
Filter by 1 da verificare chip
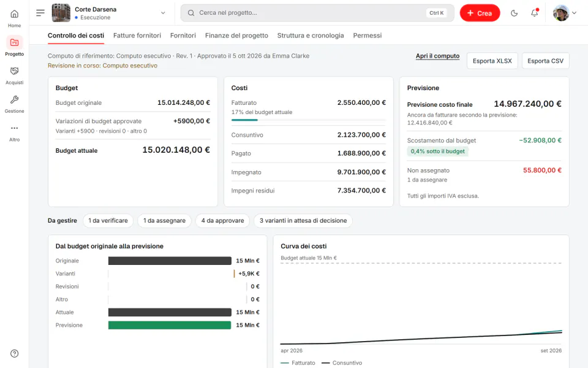tap(108, 220)
